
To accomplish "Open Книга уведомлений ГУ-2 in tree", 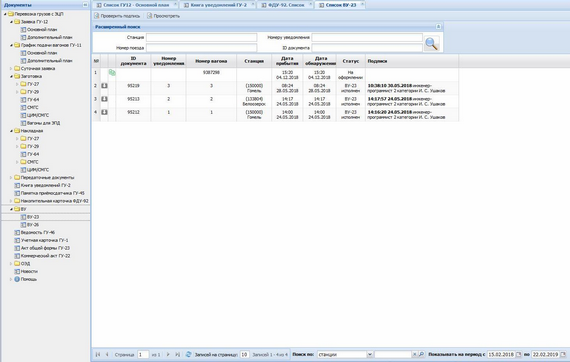I will tap(45, 185).
